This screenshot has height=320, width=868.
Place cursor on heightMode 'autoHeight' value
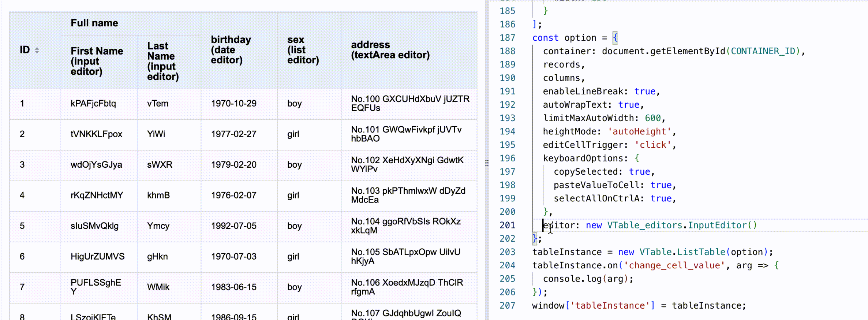point(639,131)
